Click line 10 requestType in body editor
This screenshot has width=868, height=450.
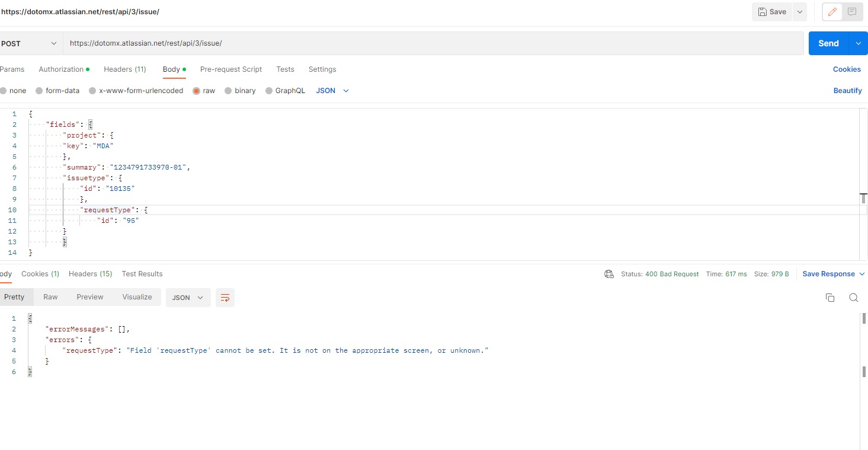pos(114,210)
